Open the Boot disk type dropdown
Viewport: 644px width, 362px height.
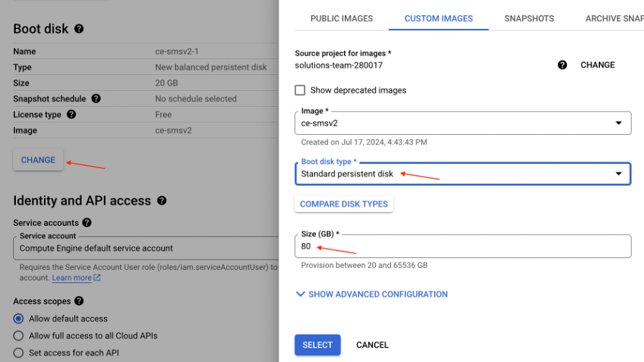coord(463,174)
